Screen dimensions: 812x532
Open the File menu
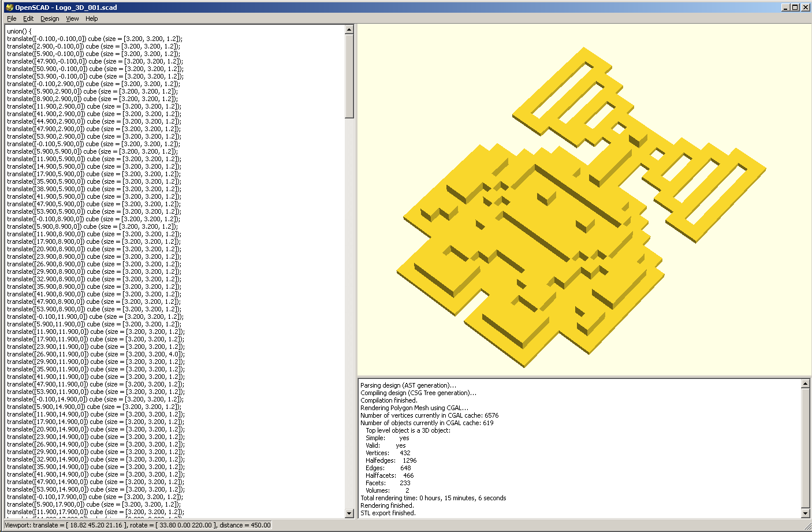[x=12, y=18]
